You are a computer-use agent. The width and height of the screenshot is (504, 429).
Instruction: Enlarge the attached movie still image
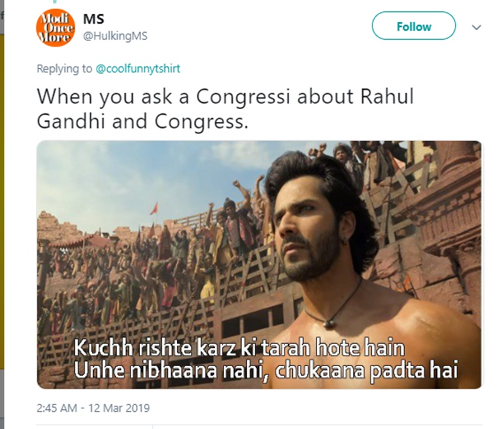click(259, 265)
